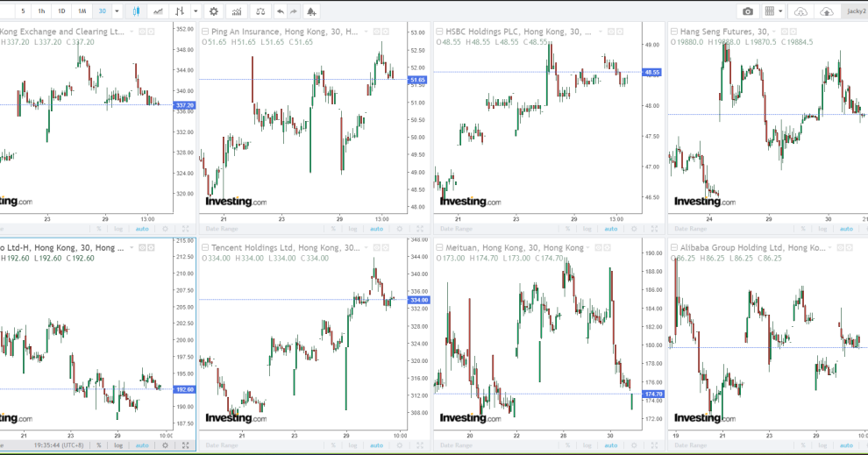Open chart properties gear in top toolbar

click(214, 11)
